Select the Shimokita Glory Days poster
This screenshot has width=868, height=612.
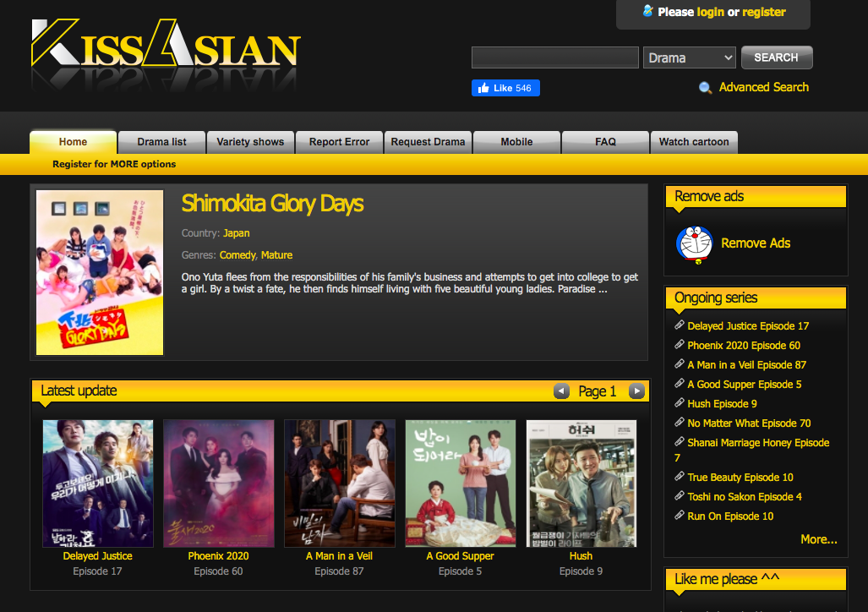[100, 272]
